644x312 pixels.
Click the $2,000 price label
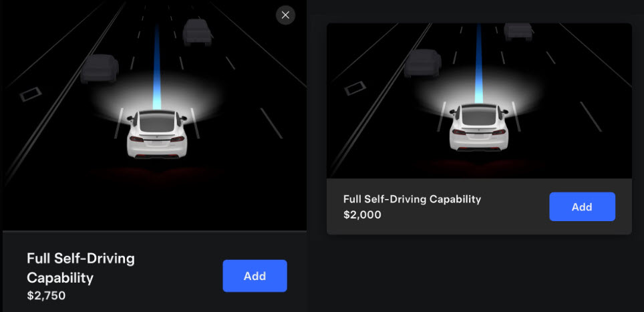[362, 214]
